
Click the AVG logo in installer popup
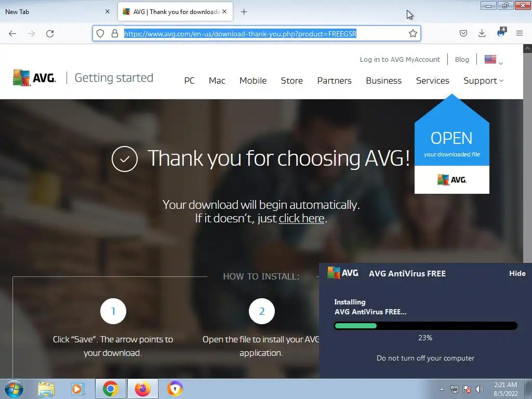343,273
